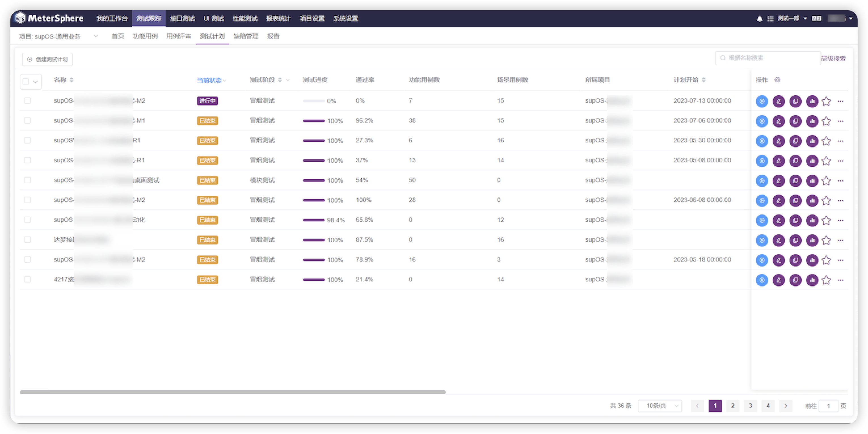Copy the 桌面测试 module test plan
868x434 pixels.
[796, 181]
